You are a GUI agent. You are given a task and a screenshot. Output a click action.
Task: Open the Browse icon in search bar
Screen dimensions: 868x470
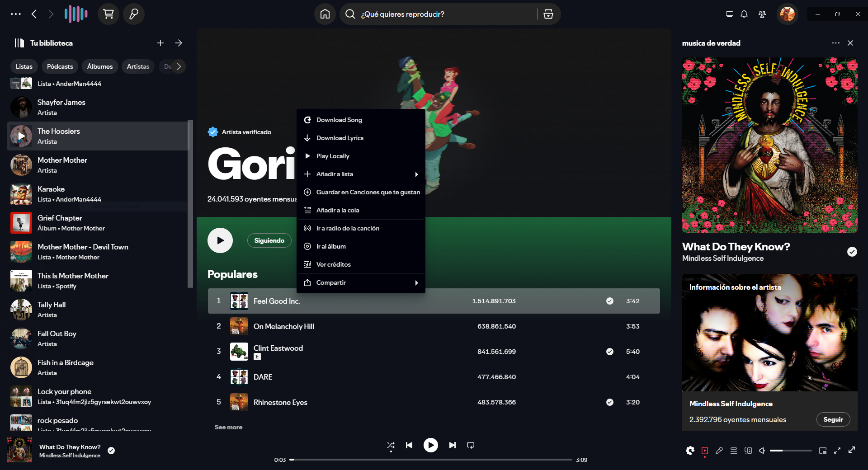tap(548, 14)
